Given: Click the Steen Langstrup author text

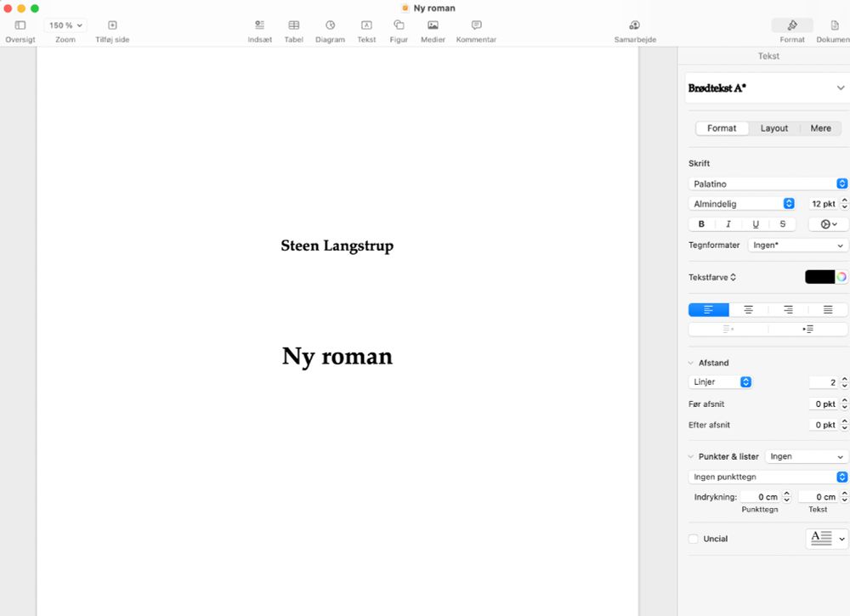Looking at the screenshot, I should click(337, 246).
